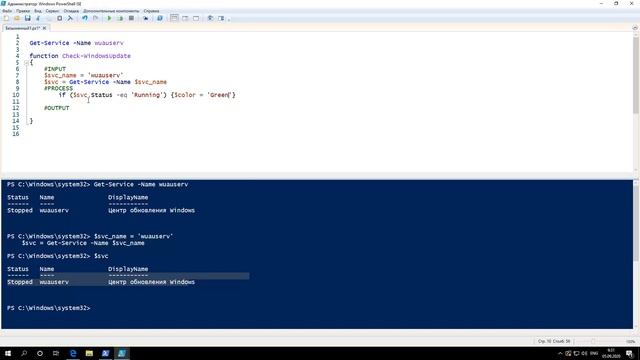Open File Explorer from the taskbar
Viewport: 640px width, 360px height.
click(x=89, y=353)
